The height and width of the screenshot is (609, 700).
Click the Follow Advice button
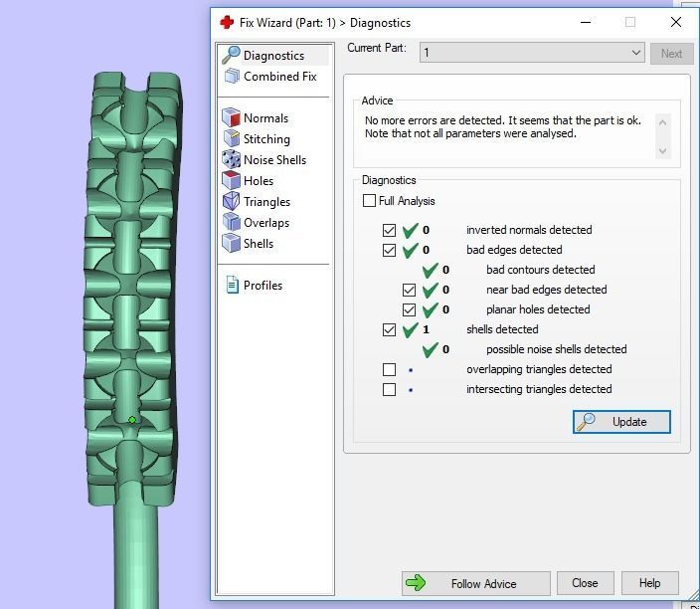(476, 583)
